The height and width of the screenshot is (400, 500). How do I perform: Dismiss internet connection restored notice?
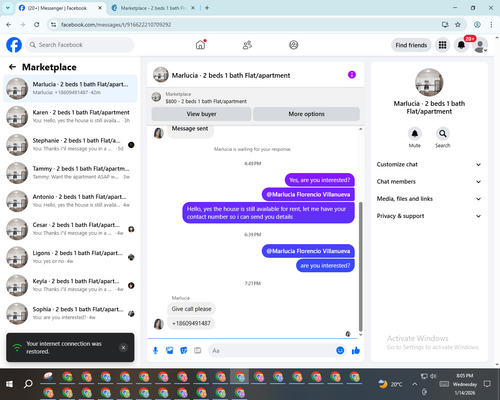(x=123, y=348)
